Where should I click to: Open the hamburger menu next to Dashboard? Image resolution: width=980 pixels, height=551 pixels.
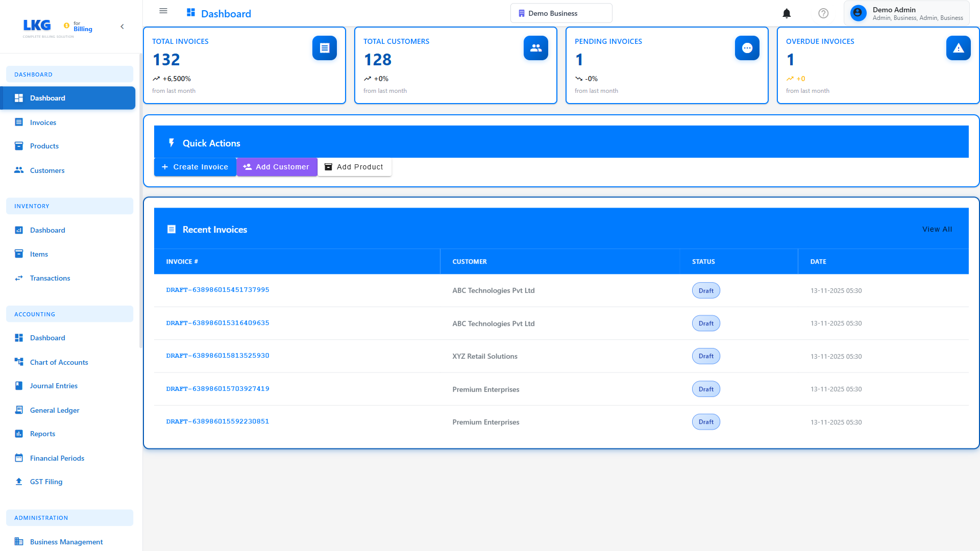(163, 11)
